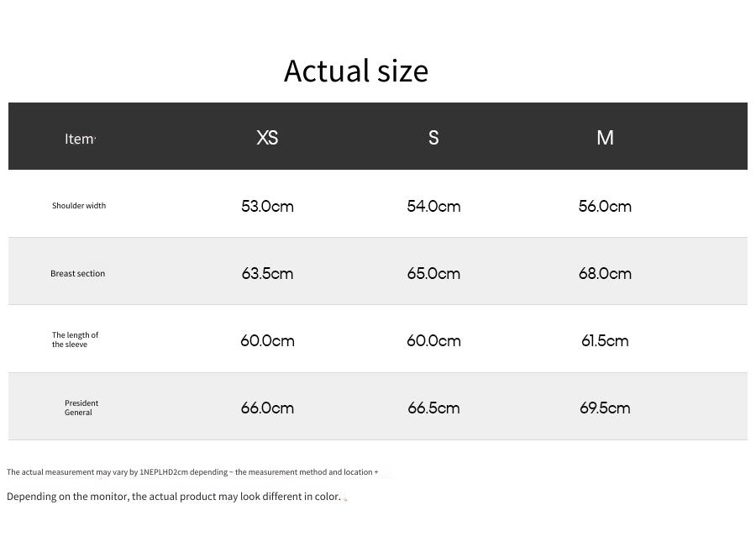
Task: Click the President General row label
Action: (81, 408)
